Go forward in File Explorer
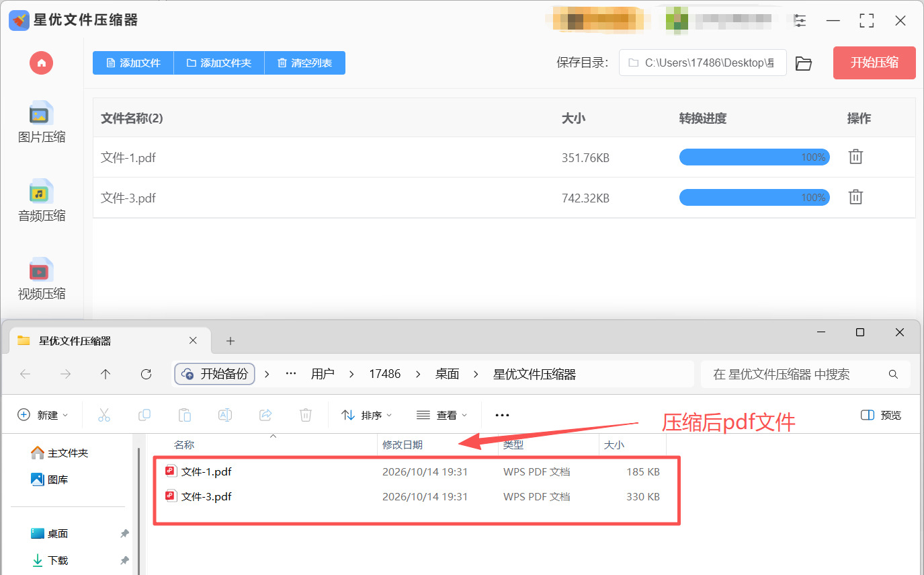 [65, 374]
